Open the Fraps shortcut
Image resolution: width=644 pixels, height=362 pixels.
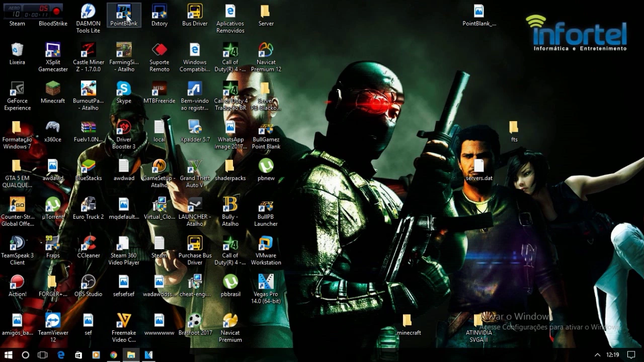(53, 248)
